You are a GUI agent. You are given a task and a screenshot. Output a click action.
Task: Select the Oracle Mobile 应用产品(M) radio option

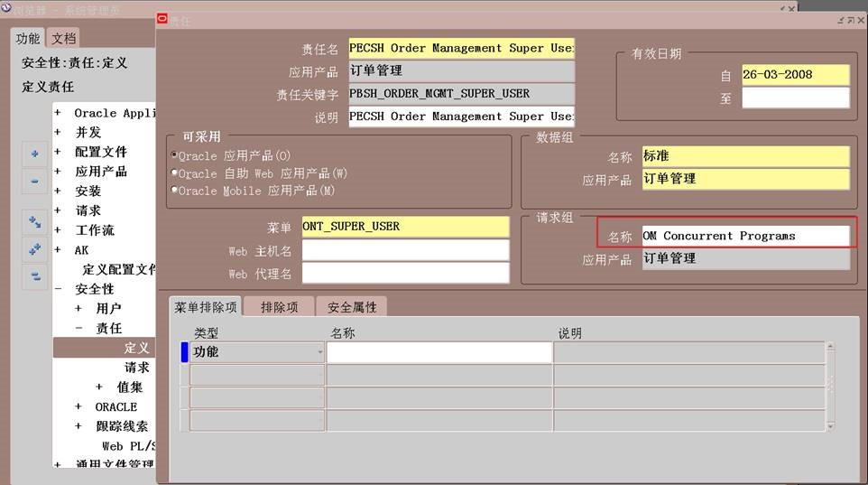point(174,191)
